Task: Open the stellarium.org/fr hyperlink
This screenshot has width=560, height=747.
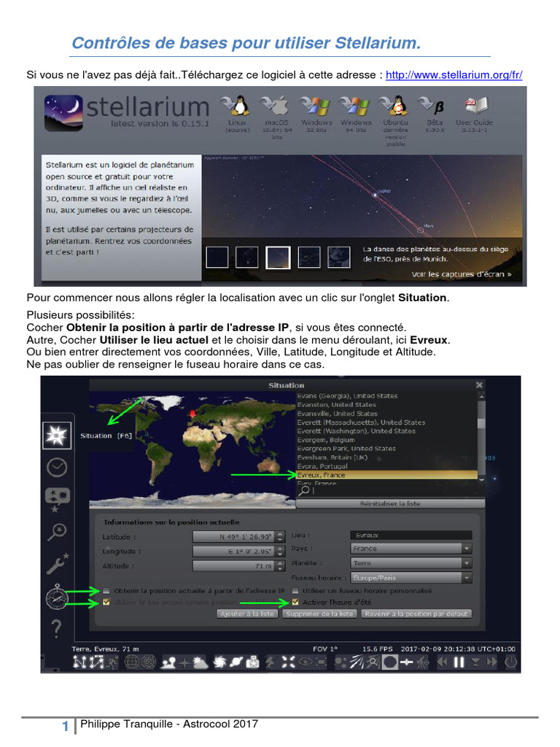Action: [454, 75]
